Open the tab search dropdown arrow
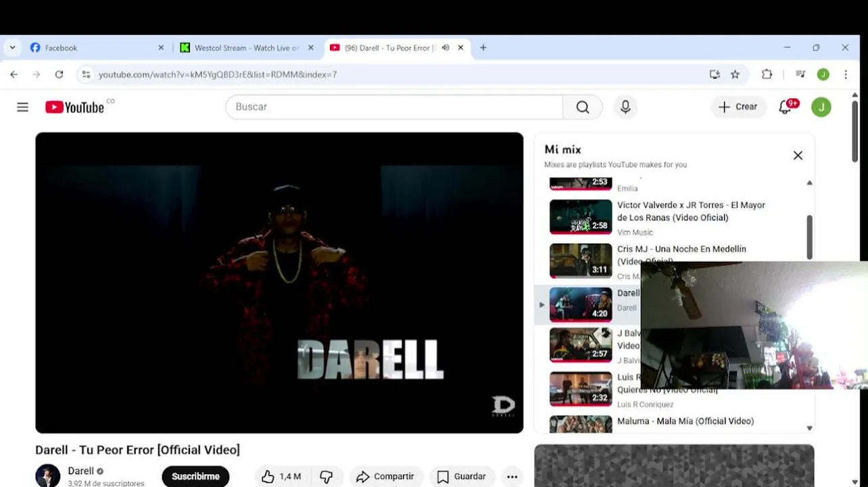868x487 pixels. click(x=12, y=48)
